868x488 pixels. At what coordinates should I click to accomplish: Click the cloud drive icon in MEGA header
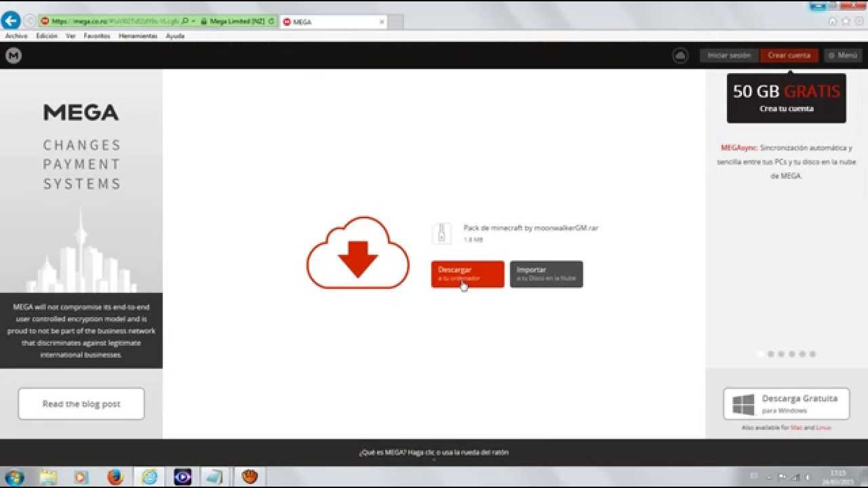click(680, 56)
